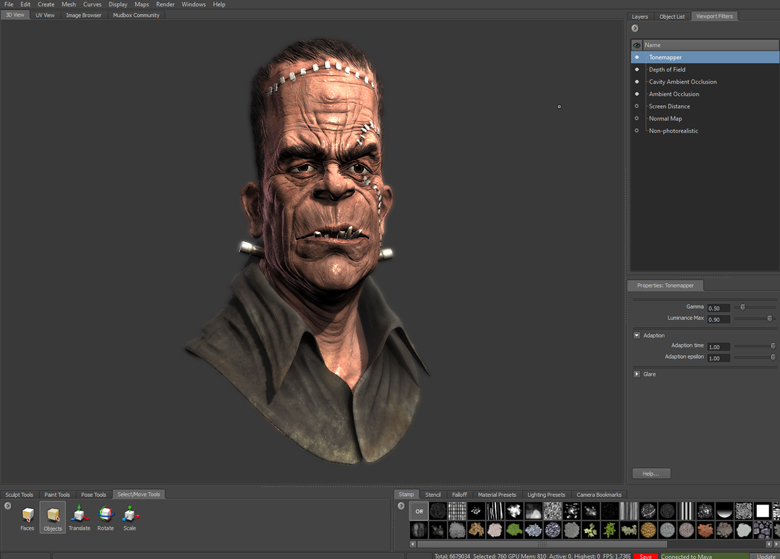Adjust the Gamma slider

743,307
